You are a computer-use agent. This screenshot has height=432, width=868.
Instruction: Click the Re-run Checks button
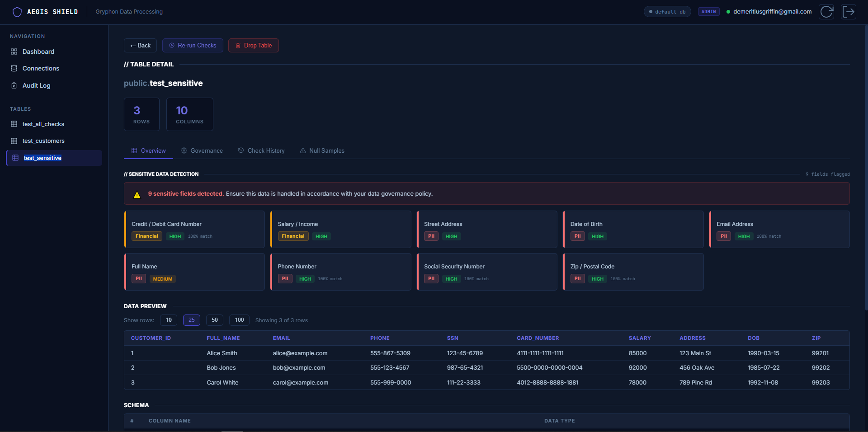pyautogui.click(x=193, y=45)
